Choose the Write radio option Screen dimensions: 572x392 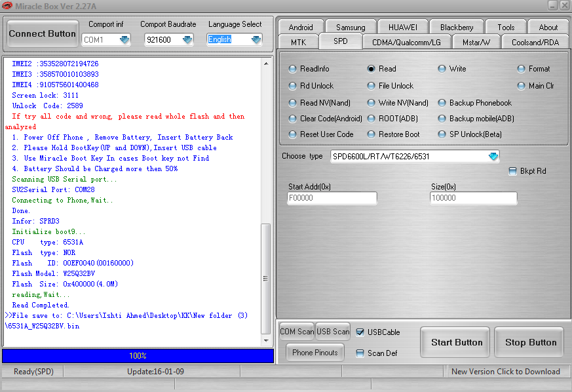[452, 69]
